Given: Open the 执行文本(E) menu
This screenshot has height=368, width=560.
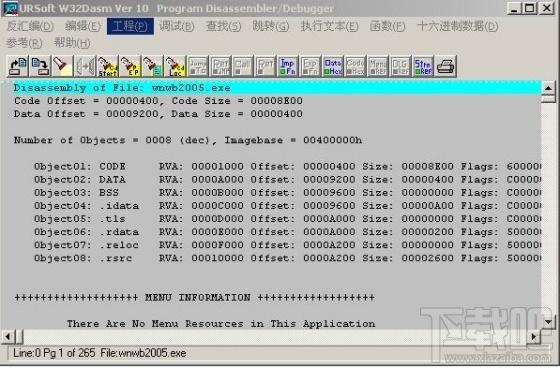Looking at the screenshot, I should 329,26.
